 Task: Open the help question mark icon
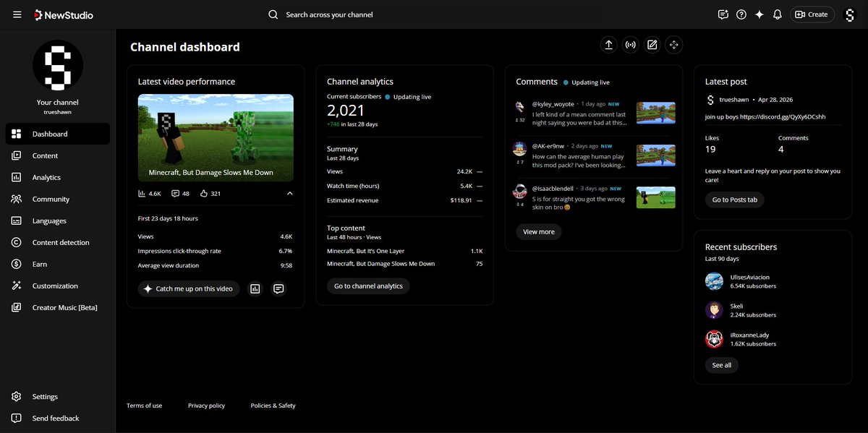741,14
